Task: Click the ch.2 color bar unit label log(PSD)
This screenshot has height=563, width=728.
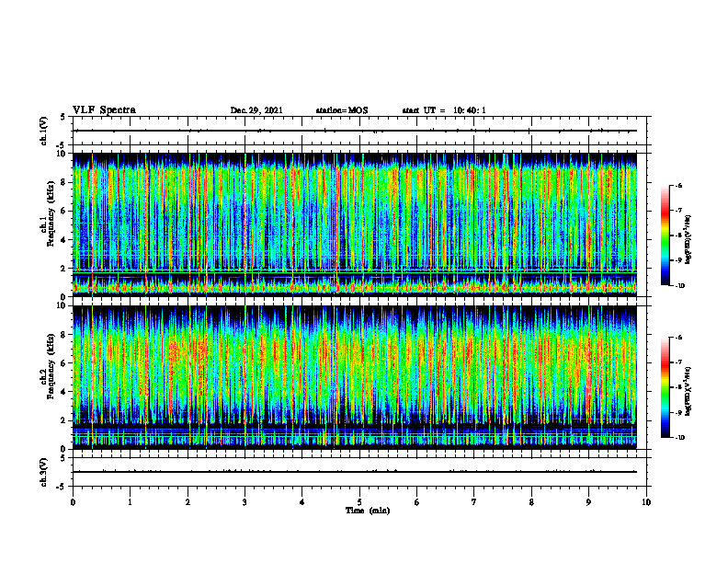Action: (688, 391)
